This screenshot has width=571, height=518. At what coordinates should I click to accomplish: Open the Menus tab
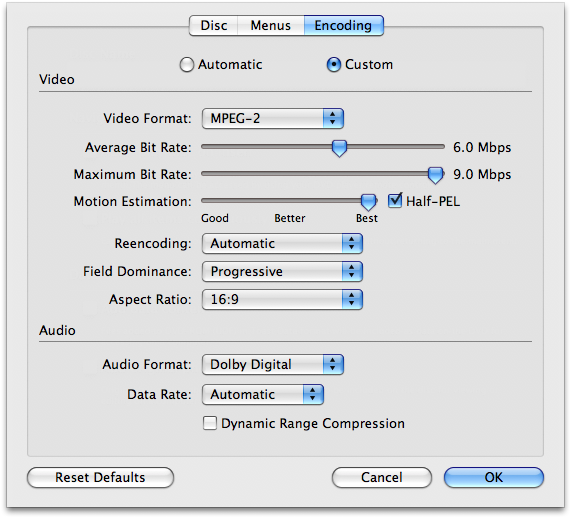click(271, 25)
